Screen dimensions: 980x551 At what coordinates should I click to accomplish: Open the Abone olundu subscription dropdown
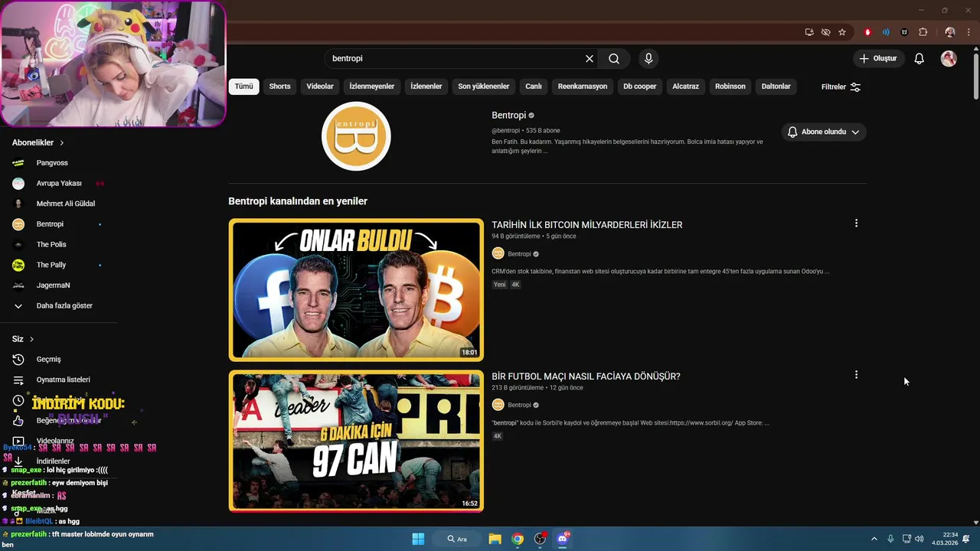(824, 132)
